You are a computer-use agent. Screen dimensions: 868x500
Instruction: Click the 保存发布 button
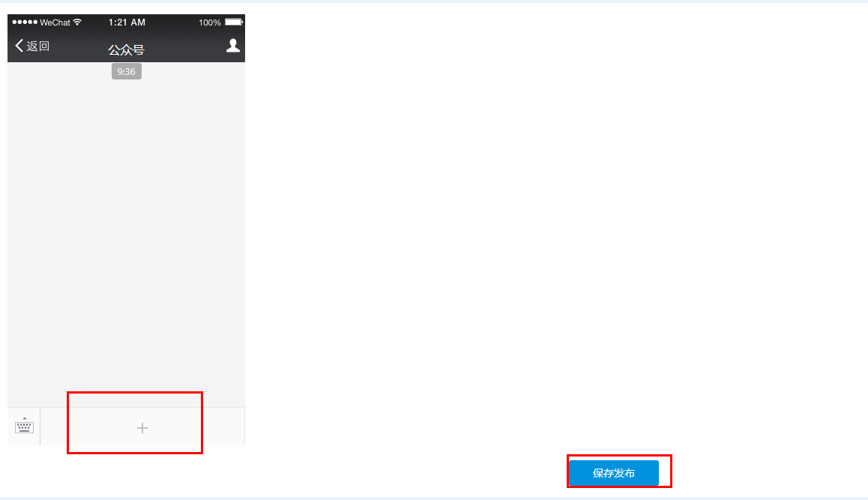(x=614, y=473)
